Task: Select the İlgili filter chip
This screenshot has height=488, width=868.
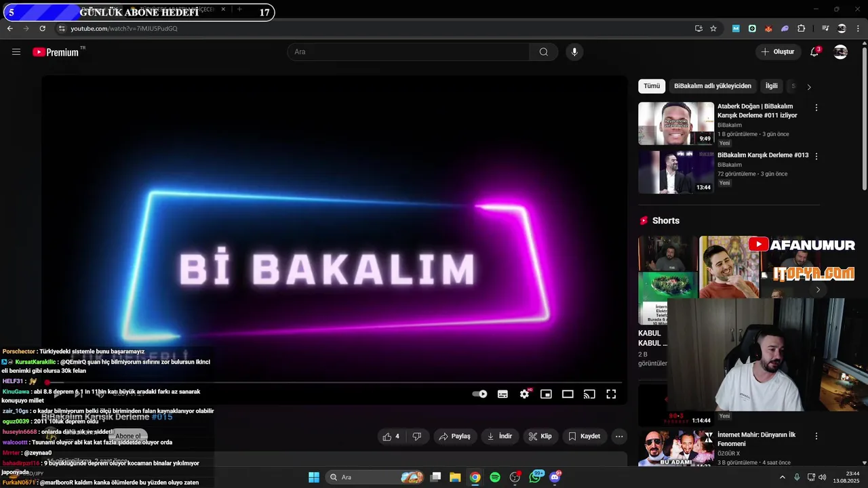Action: [772, 86]
